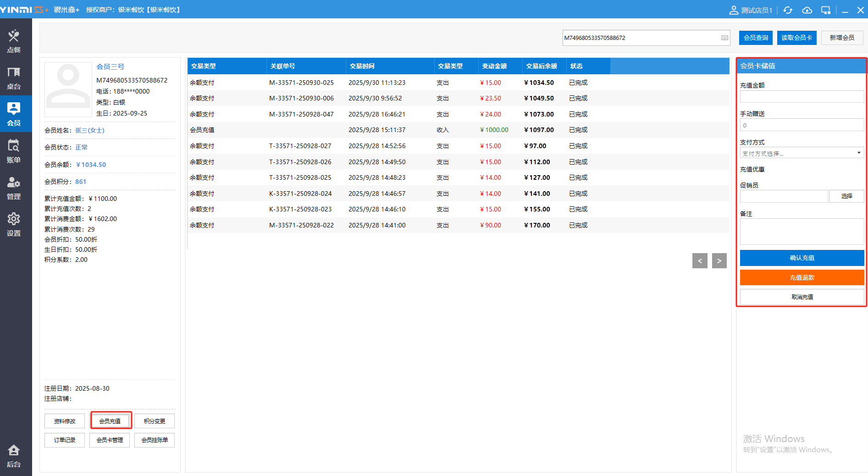
Task: Click the 会员查询 member search button
Action: [756, 38]
